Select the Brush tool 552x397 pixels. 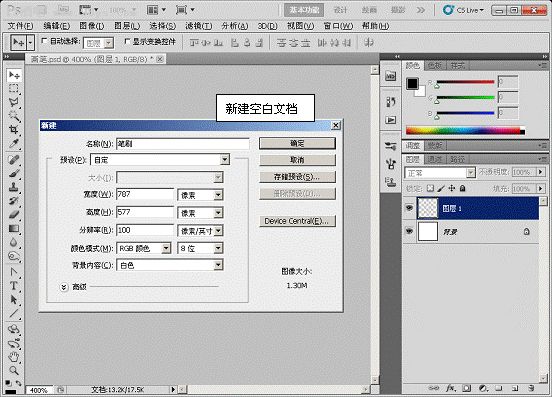tap(14, 173)
